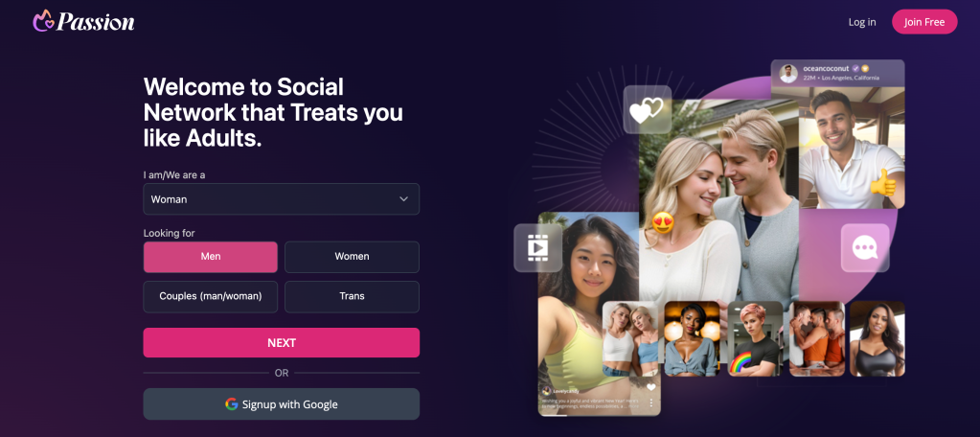Select Women under Looking for

[352, 257]
